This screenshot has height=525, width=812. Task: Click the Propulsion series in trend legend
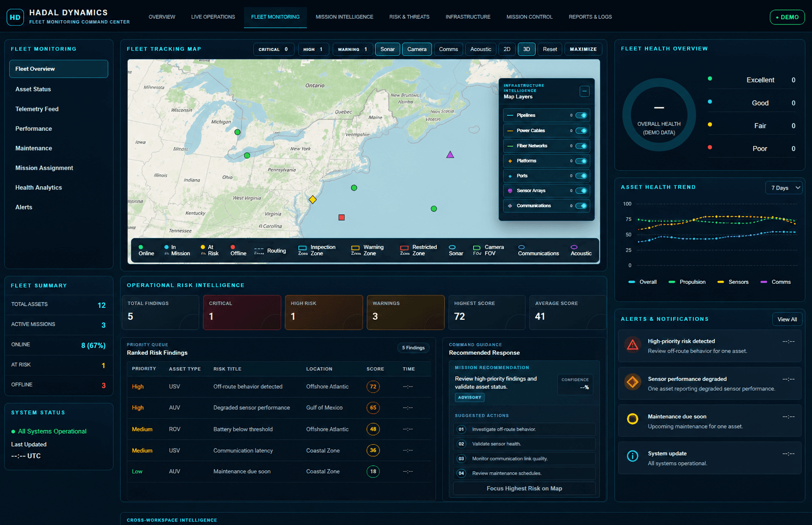(x=687, y=282)
